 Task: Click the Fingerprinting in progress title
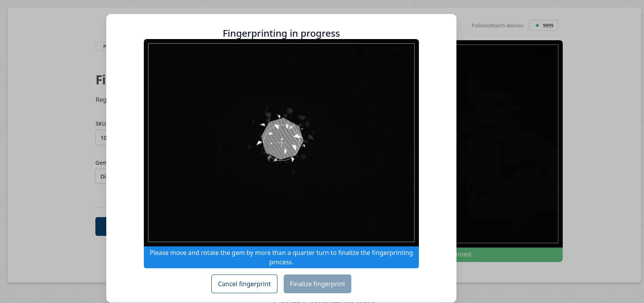281,34
